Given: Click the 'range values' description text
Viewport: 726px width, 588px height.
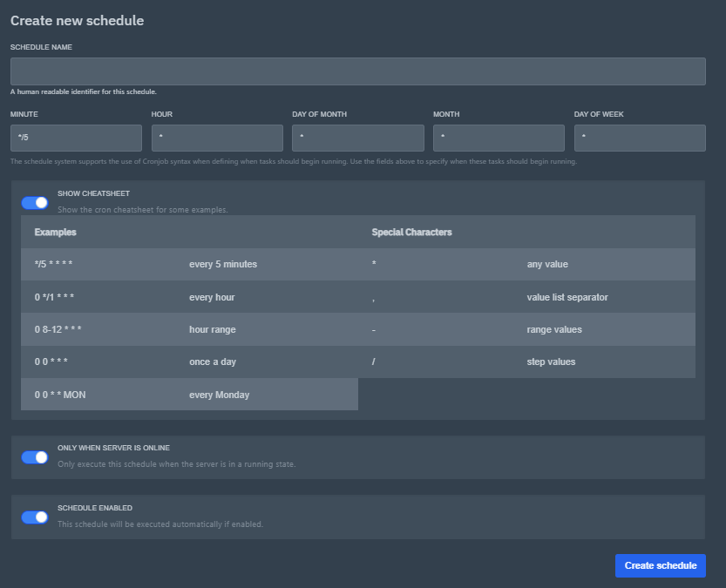Looking at the screenshot, I should pos(554,329).
